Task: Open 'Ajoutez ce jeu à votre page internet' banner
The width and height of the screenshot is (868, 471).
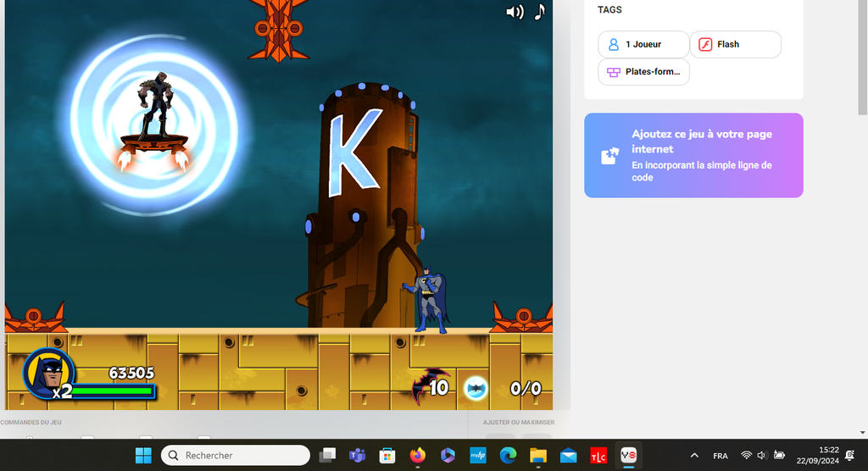Action: pos(693,156)
